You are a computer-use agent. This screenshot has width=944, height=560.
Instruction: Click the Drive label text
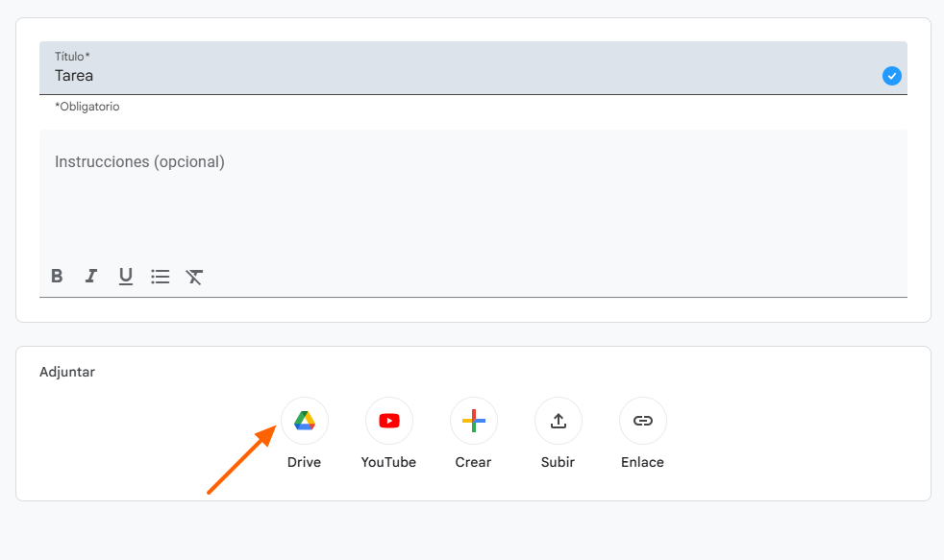click(304, 462)
